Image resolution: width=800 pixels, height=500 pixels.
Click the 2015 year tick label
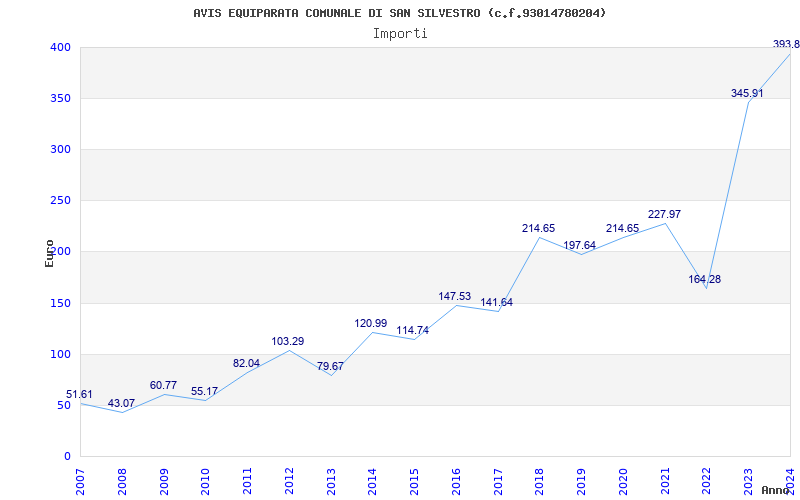coord(414,482)
